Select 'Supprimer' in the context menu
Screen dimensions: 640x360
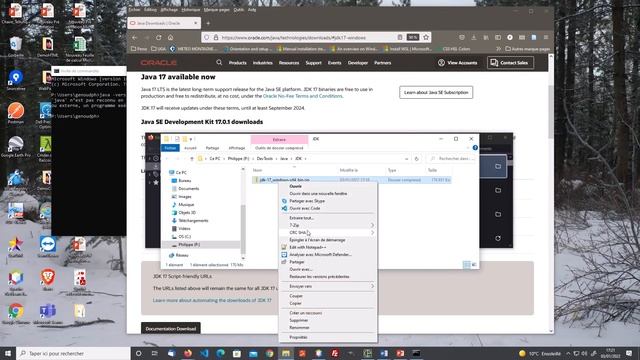coord(299,320)
